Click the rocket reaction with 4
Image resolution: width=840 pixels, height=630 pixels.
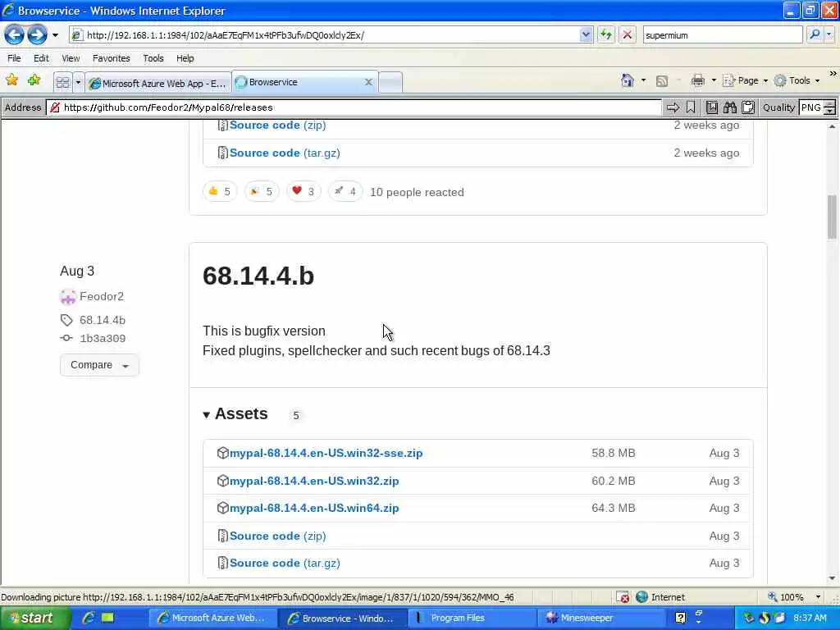(x=345, y=191)
